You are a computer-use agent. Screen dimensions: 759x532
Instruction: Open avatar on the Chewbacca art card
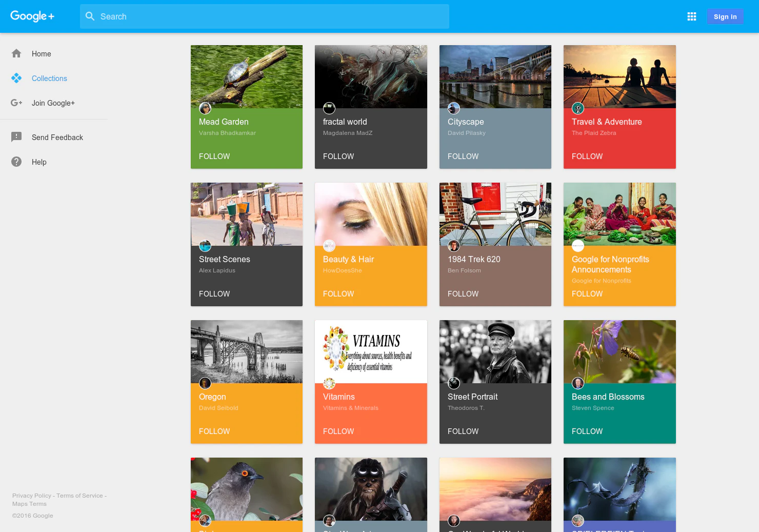click(x=329, y=521)
